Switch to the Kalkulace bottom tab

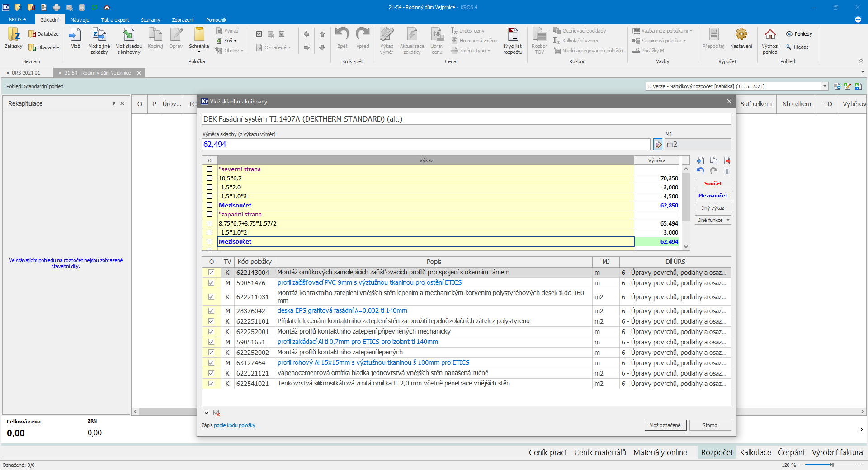pos(755,452)
